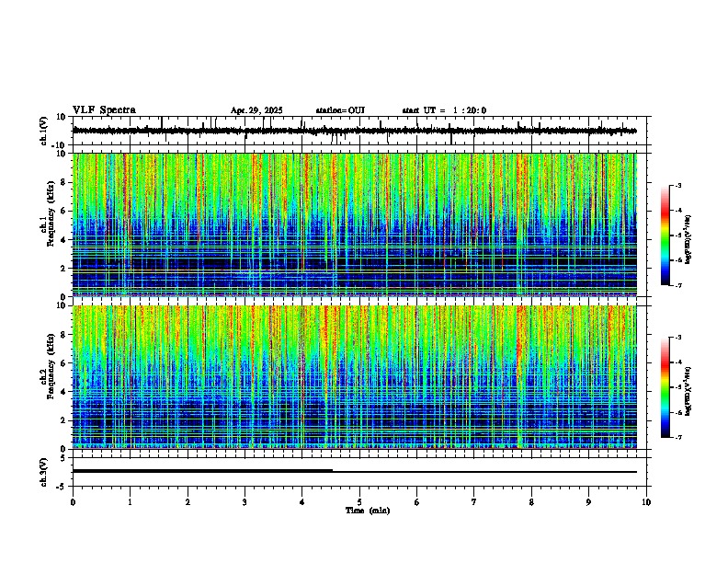Click the ch.1(V) waveform trace panel
The height and width of the screenshot is (563, 728).
(361, 131)
